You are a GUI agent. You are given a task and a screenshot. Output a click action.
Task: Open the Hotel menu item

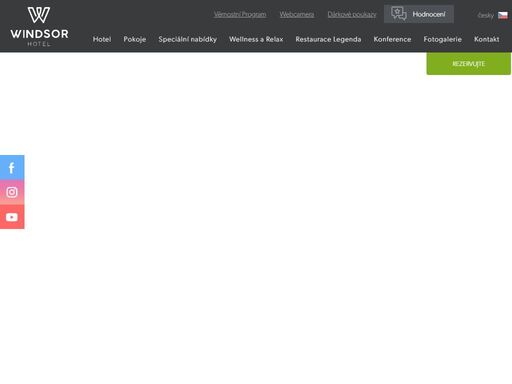102,39
